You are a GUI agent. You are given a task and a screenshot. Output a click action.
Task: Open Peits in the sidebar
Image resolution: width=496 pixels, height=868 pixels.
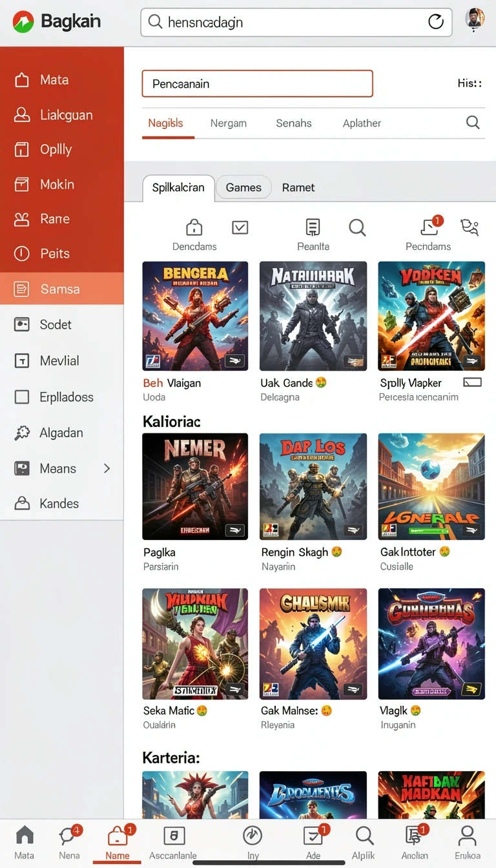[62, 254]
